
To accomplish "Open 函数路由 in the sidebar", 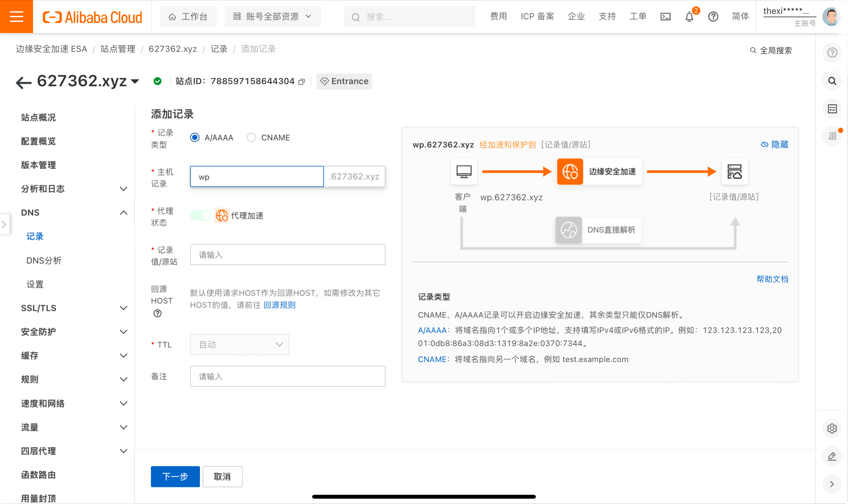I will 38,475.
